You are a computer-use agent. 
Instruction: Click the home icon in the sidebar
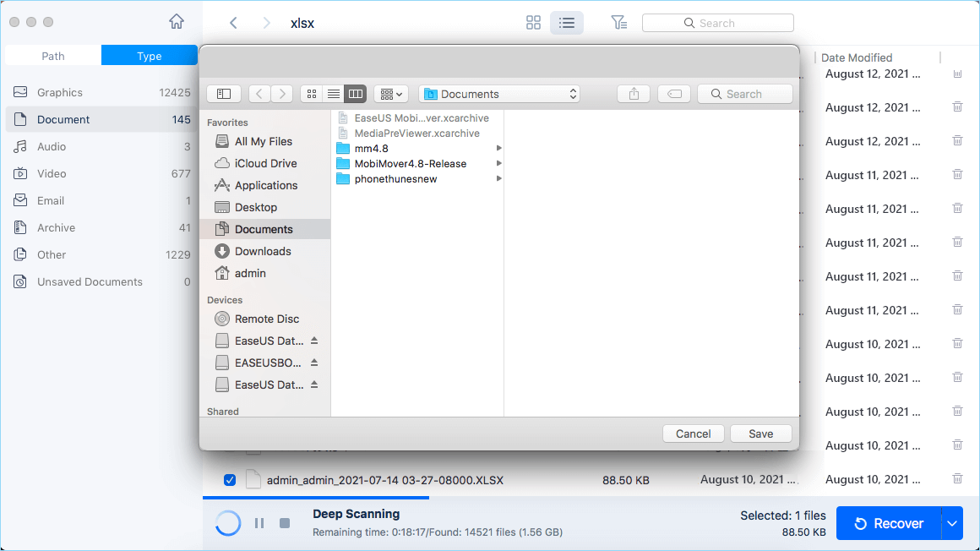coord(176,22)
